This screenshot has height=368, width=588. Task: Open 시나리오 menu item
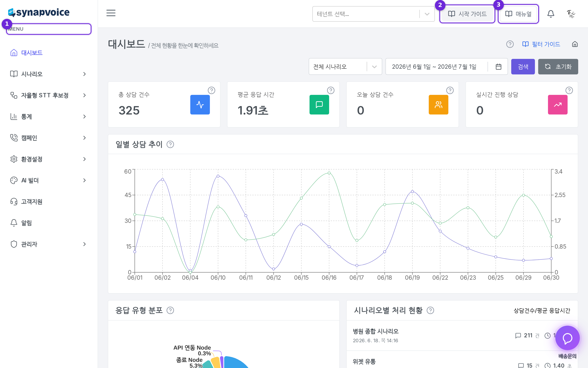point(49,74)
